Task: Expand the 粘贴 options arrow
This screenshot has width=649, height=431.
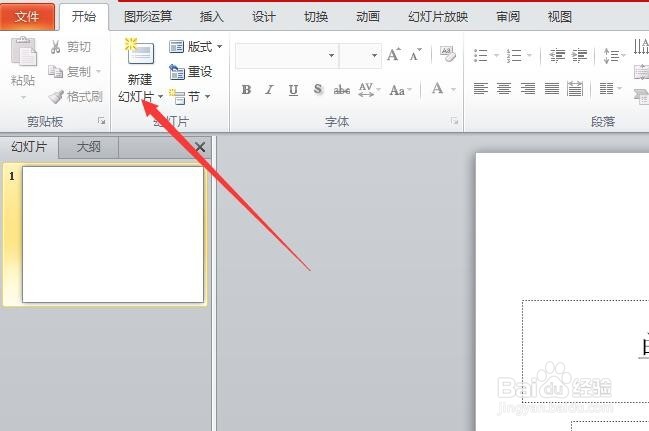Action: pos(23,98)
